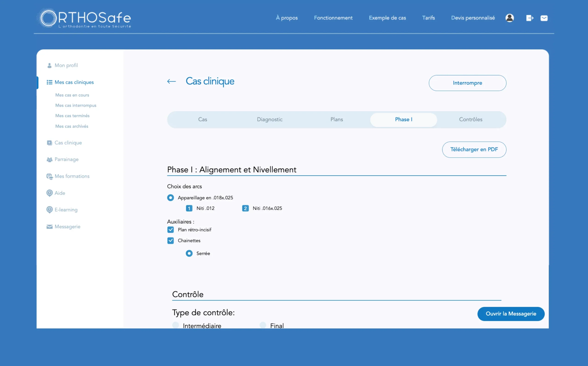588x366 pixels.
Task: Open the E-learning sidebar label
Action: point(66,210)
